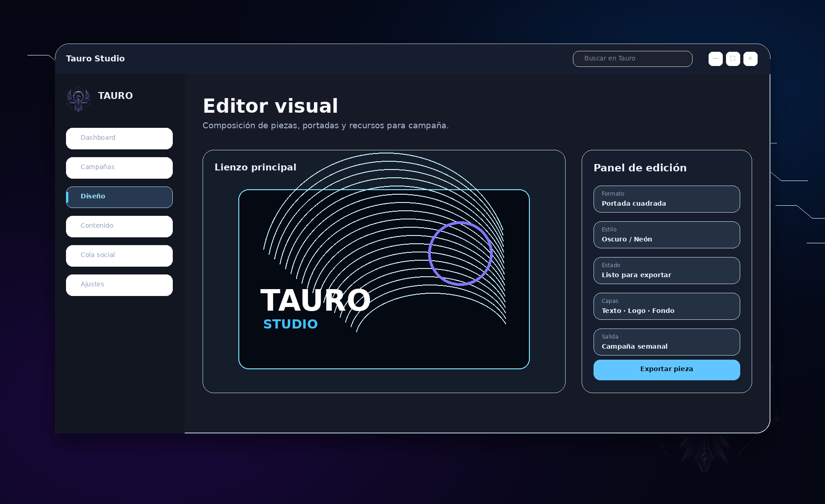Click the Estado Listo para exportar field
Image resolution: width=825 pixels, height=504 pixels.
[x=666, y=270]
